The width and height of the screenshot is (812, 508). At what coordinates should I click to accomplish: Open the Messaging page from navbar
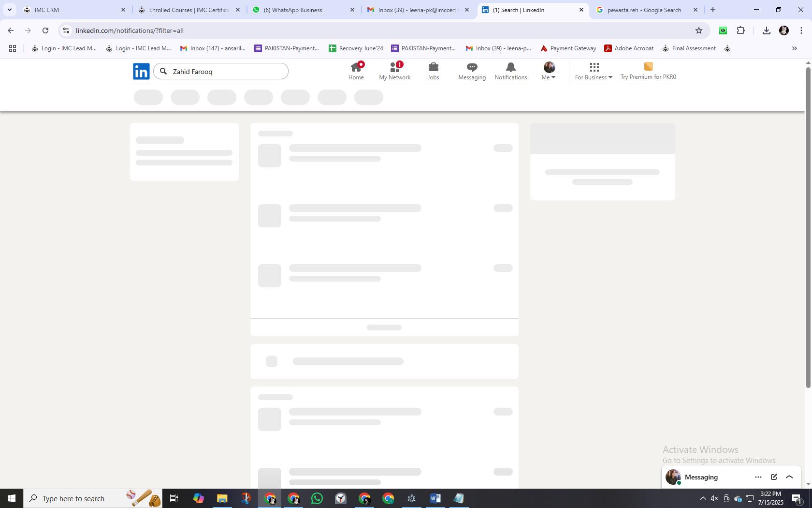pos(472,71)
